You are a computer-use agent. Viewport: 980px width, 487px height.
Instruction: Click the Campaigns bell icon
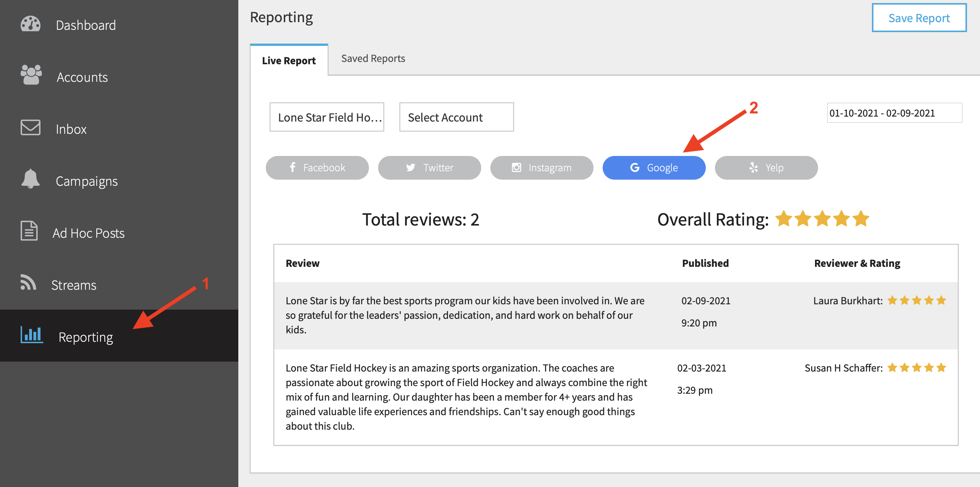(30, 179)
